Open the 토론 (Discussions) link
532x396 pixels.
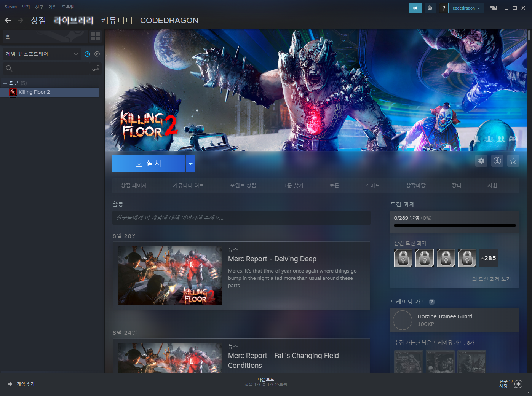pos(334,185)
